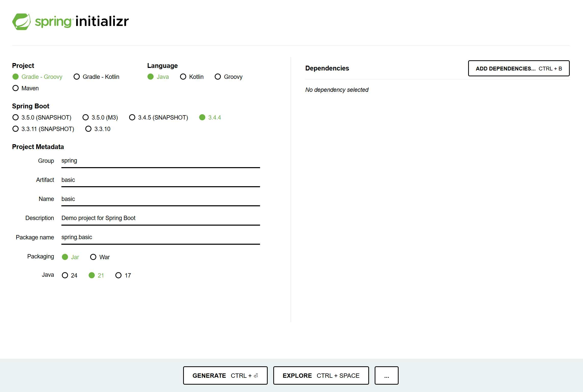Click the Artifact text field
This screenshot has height=392, width=583.
click(160, 180)
